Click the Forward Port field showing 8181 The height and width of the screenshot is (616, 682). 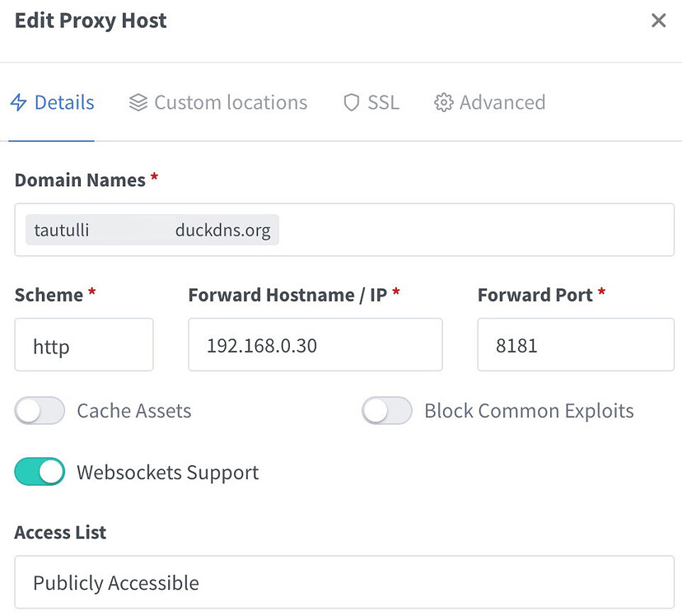[575, 345]
